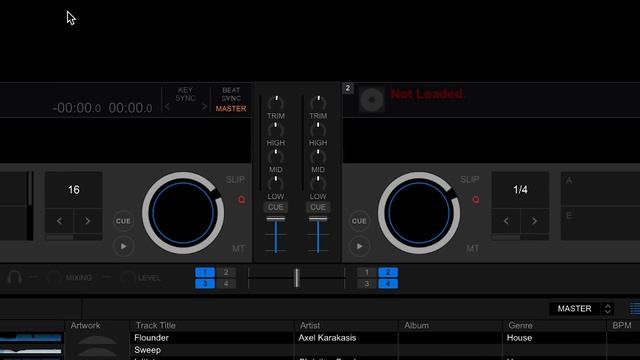Click the channel 2 volume fader
640x360 pixels.
[x=318, y=220]
